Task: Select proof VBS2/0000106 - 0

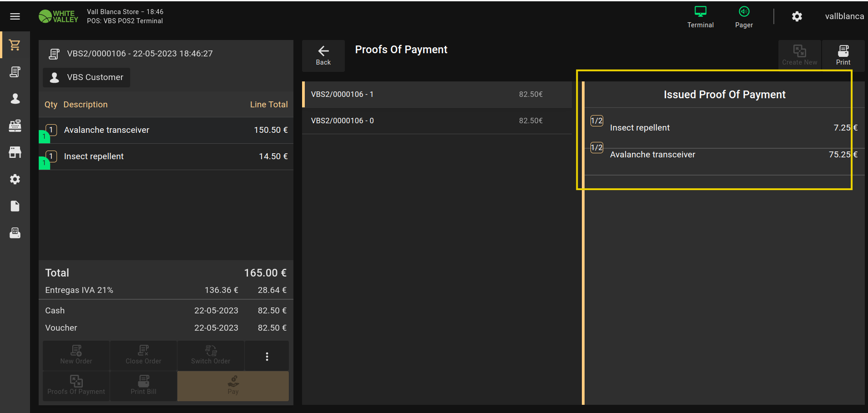Action: pyautogui.click(x=437, y=121)
